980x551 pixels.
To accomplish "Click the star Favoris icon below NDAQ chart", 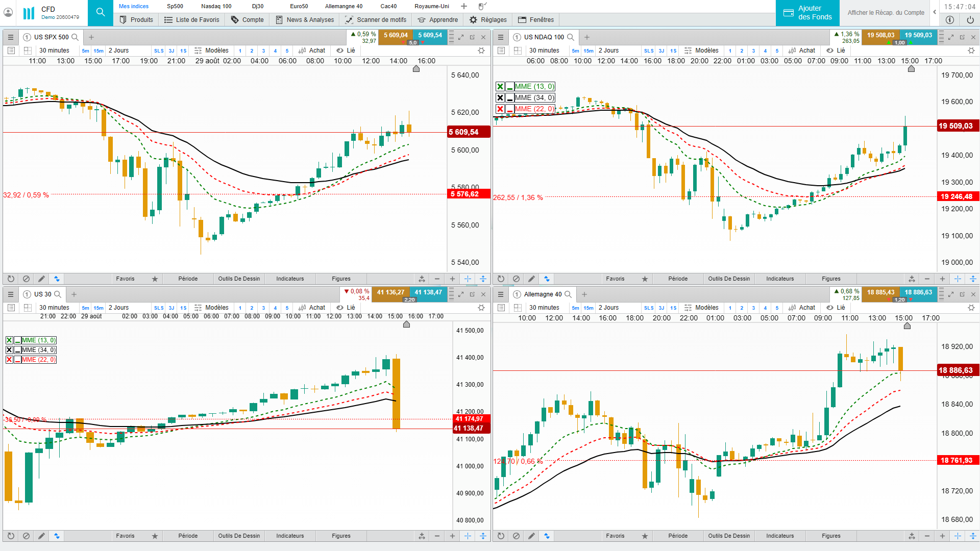I will (645, 279).
